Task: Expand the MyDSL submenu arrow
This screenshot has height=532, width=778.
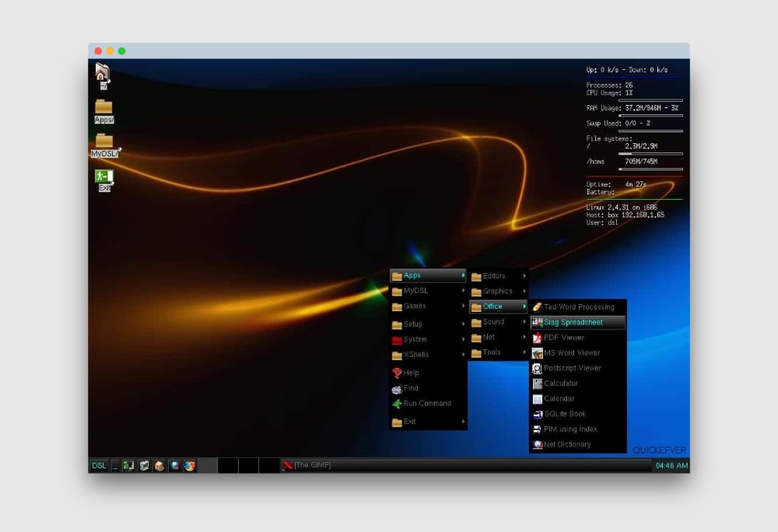Action: pyautogui.click(x=464, y=291)
